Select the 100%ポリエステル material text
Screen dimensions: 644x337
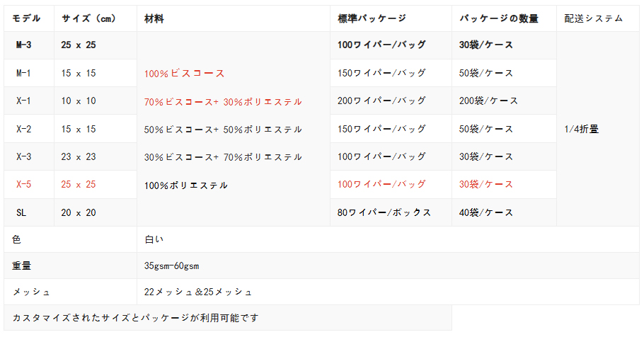click(186, 185)
